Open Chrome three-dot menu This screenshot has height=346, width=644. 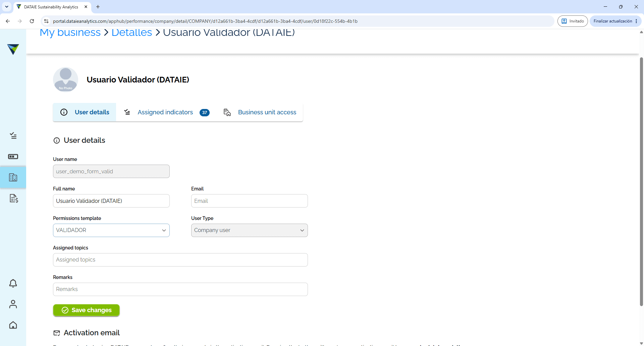(x=636, y=21)
